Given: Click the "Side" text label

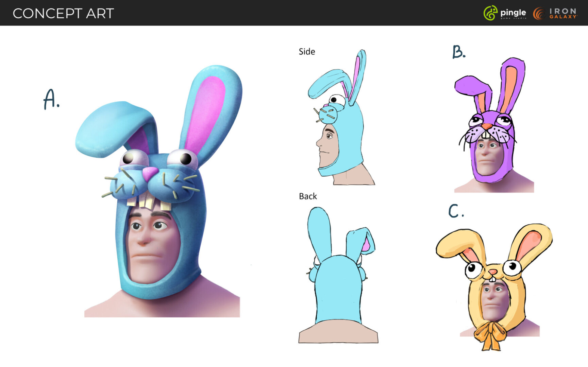Looking at the screenshot, I should 307,52.
